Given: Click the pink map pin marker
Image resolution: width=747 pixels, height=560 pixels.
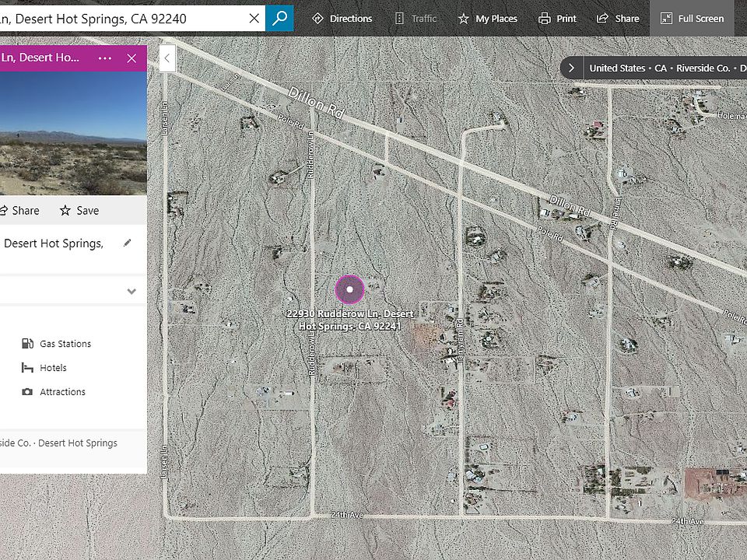Looking at the screenshot, I should [x=350, y=289].
